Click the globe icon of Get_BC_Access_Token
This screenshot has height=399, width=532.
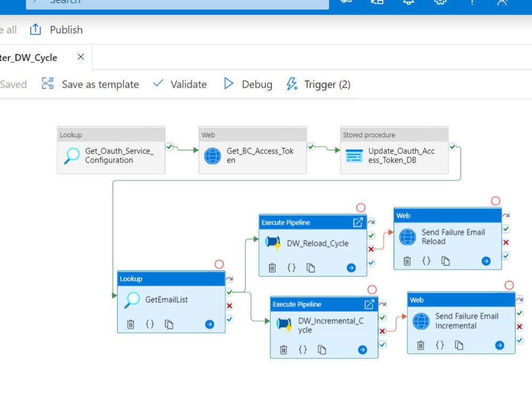coord(213,156)
